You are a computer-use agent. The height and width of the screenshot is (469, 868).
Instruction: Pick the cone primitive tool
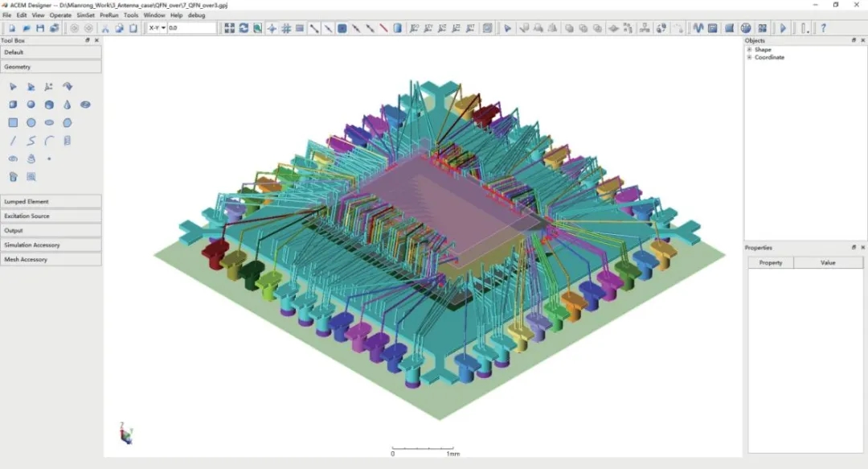[68, 105]
